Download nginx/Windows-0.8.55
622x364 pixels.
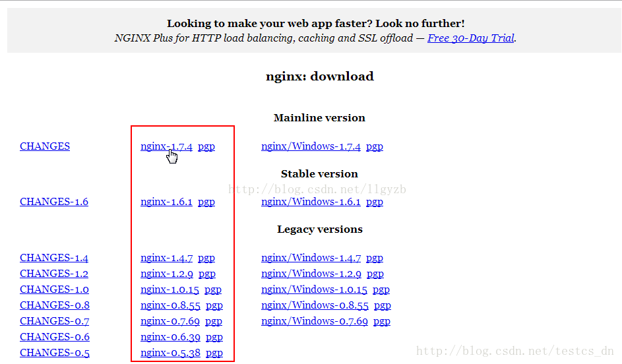(x=315, y=305)
